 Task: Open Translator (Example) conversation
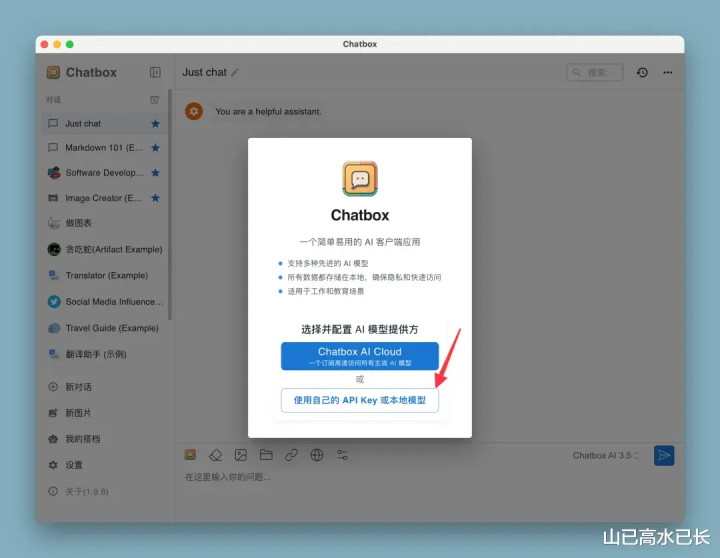(x=104, y=276)
